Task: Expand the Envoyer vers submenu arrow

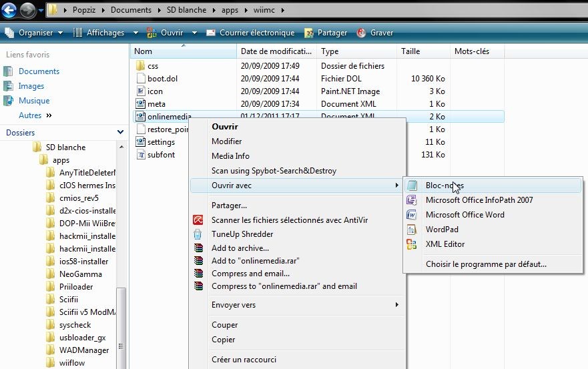Action: (x=396, y=304)
